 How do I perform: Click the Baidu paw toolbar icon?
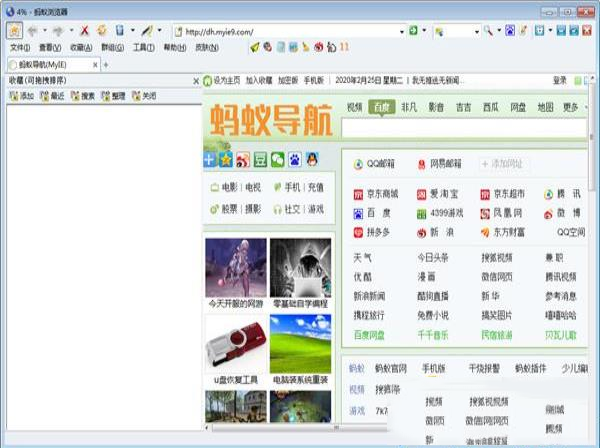pos(510,31)
